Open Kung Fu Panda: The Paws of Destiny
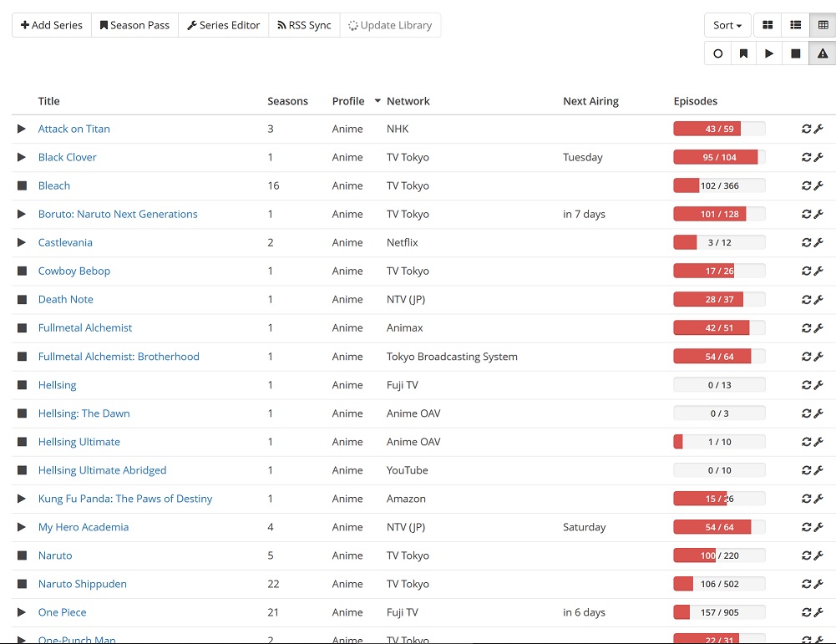 click(125, 499)
